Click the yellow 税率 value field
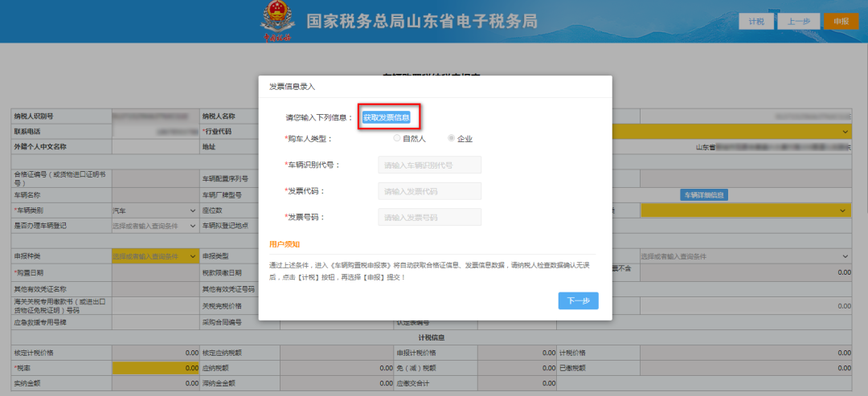The width and height of the screenshot is (868, 396). (x=156, y=368)
